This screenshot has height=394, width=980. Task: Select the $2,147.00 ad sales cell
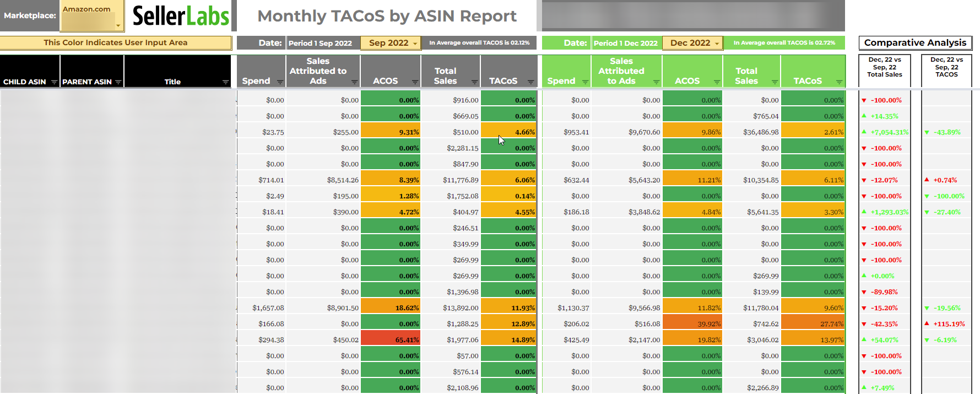click(627, 340)
